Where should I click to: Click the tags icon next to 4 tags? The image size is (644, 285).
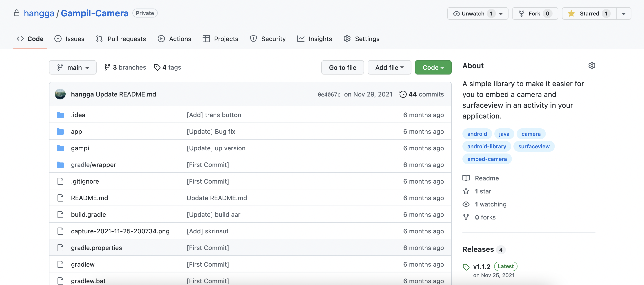coord(157,68)
